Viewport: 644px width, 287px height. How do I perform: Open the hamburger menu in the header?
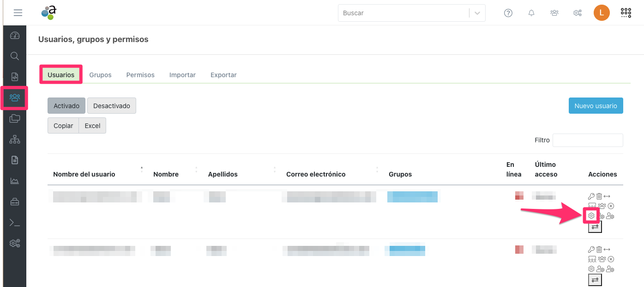pyautogui.click(x=18, y=13)
